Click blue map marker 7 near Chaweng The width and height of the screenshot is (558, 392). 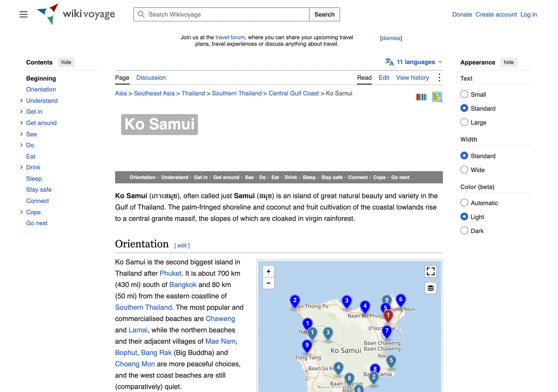pyautogui.click(x=386, y=331)
